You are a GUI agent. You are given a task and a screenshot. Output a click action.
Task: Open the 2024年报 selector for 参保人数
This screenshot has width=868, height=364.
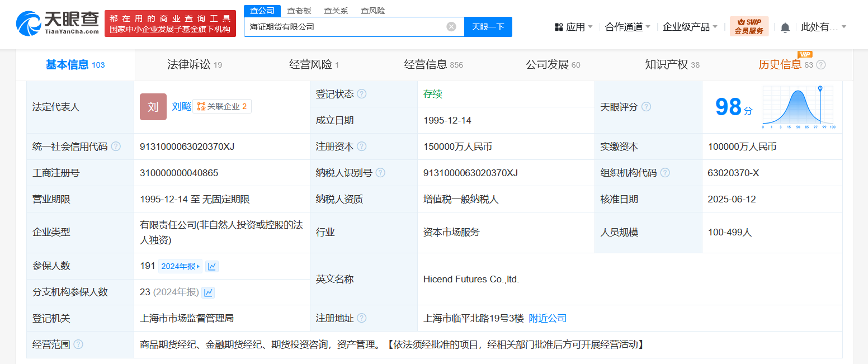[180, 266]
